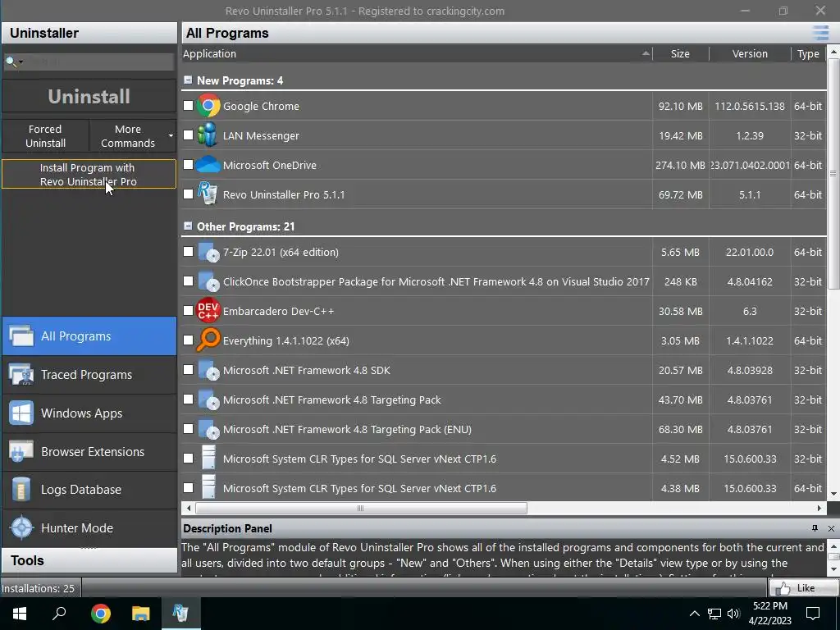This screenshot has width=840, height=630.
Task: Click the Like button
Action: point(803,588)
